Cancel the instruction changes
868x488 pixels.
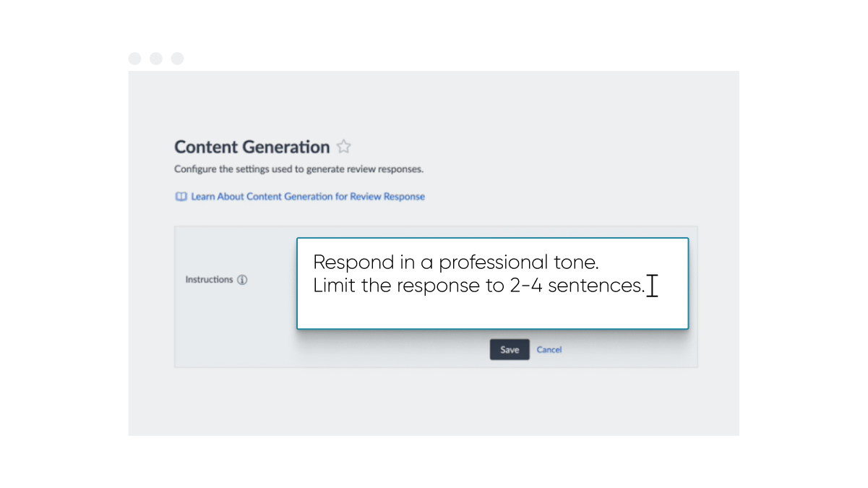click(549, 350)
